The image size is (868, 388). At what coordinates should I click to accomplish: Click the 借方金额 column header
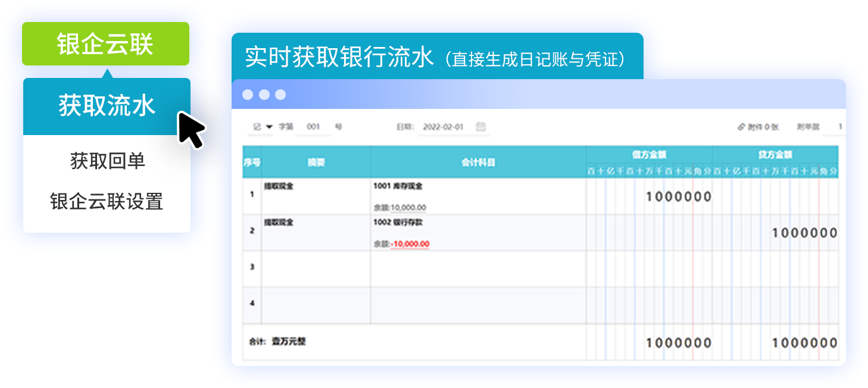(x=649, y=155)
